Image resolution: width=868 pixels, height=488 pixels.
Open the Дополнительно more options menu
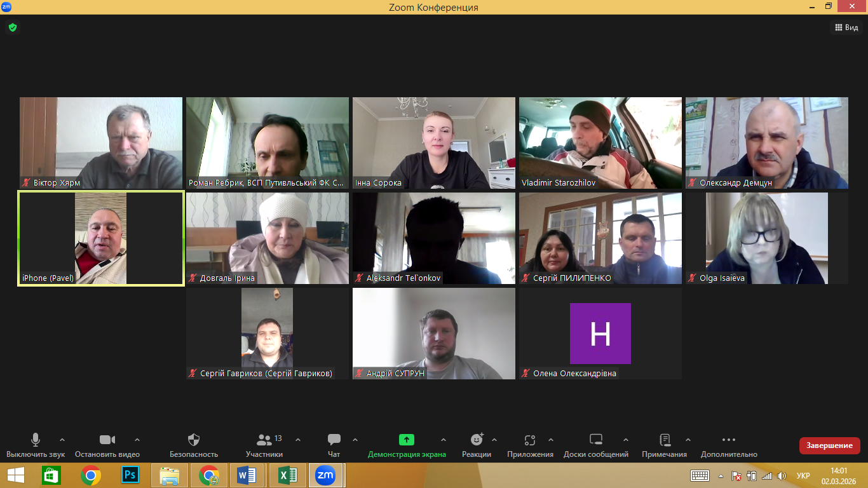pos(729,440)
